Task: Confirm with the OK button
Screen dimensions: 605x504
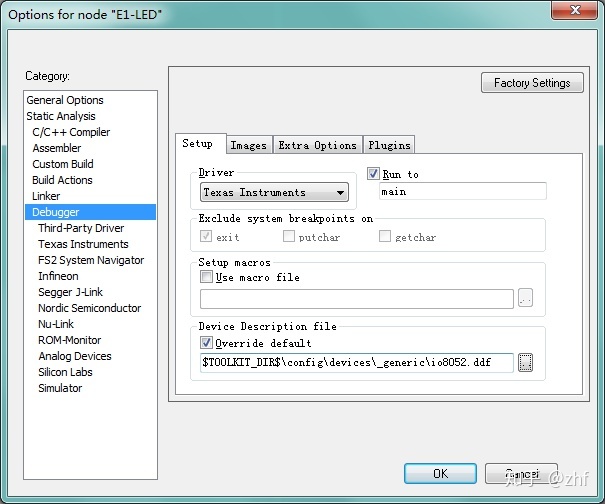Action: click(440, 474)
